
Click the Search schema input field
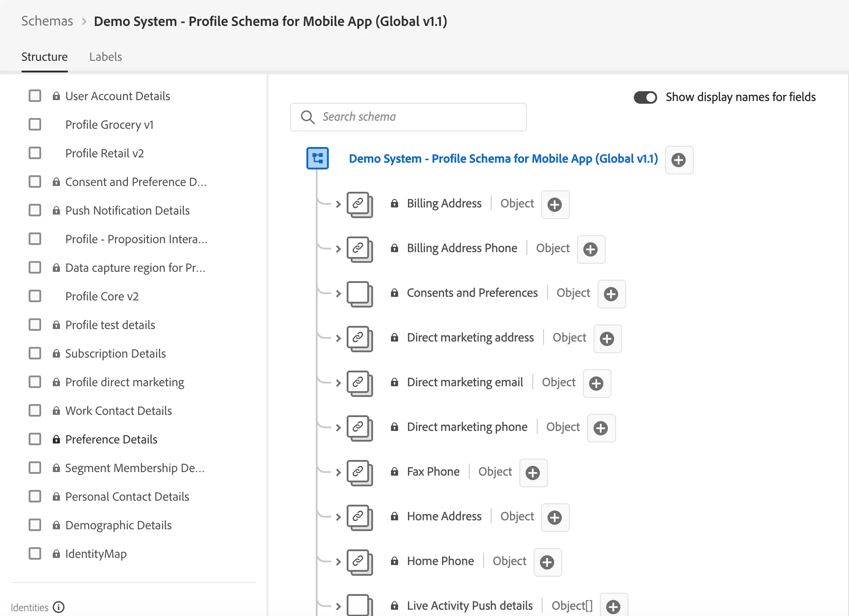pos(408,117)
